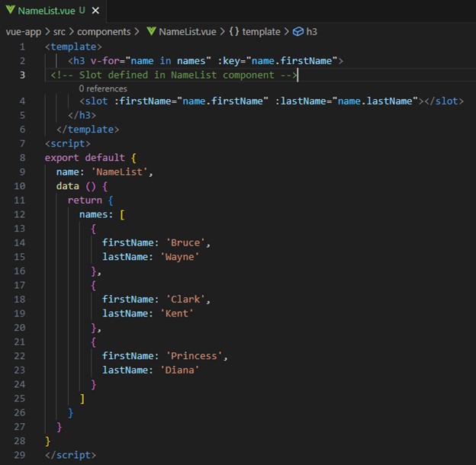Click the opening <script> tag
Image resolution: width=476 pixels, height=465 pixels.
[x=67, y=143]
